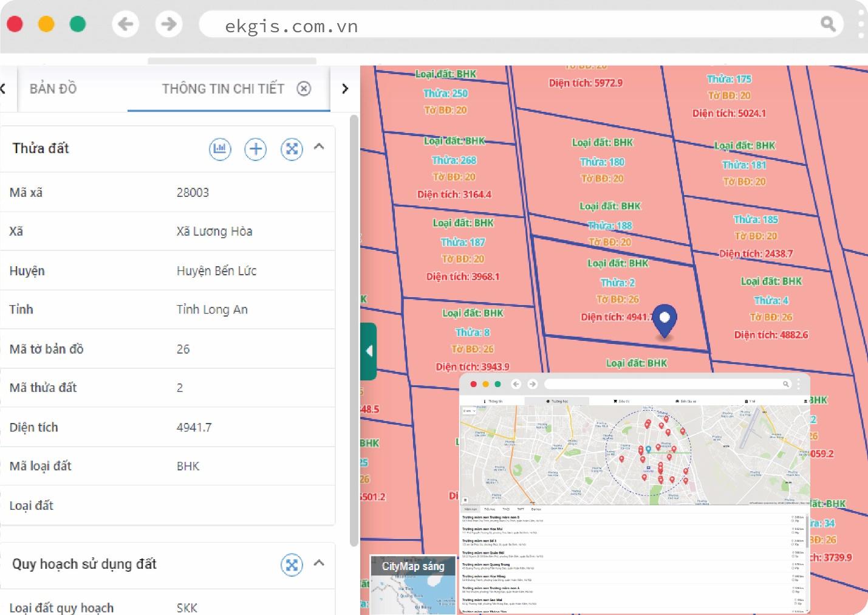Viewport: 868px width, 615px height.
Task: Click blue center marker on inset map
Action: pos(648,449)
